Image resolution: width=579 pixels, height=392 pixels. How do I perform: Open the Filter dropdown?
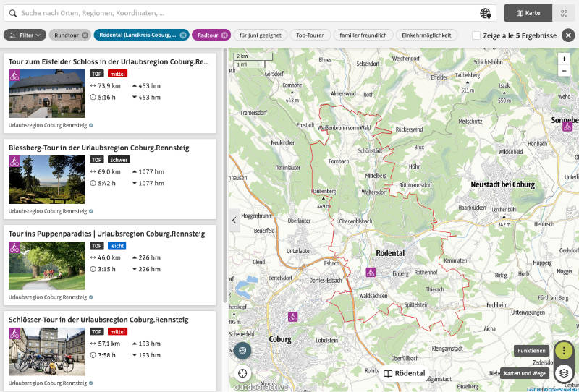[x=25, y=35]
